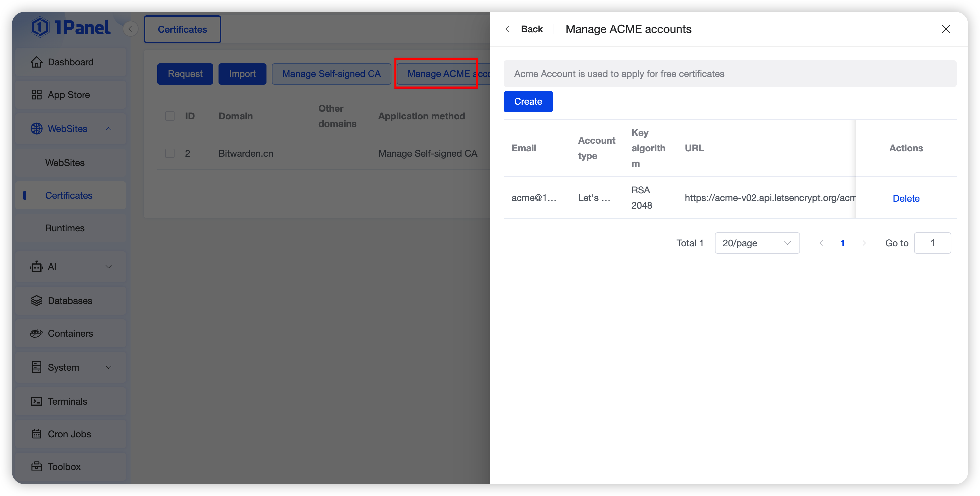980x496 pixels.
Task: Go back using the Back arrow
Action: [509, 29]
